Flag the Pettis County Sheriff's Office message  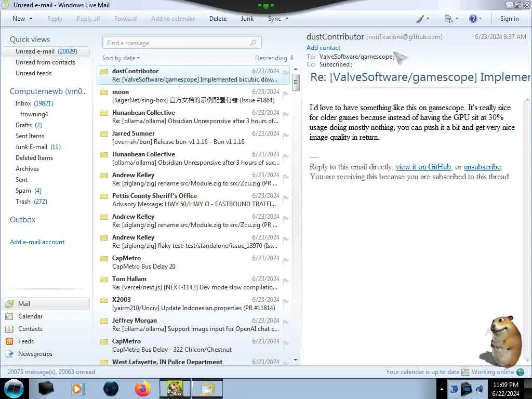pyautogui.click(x=286, y=197)
